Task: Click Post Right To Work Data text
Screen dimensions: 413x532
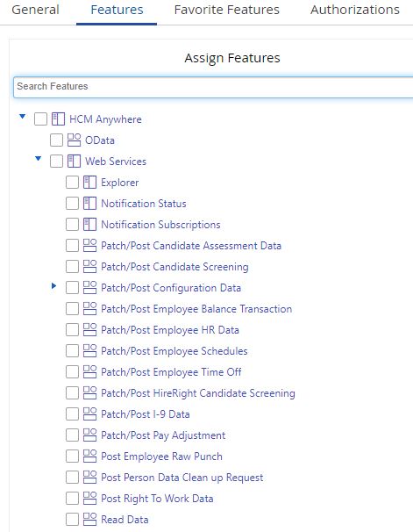Action: click(x=157, y=498)
